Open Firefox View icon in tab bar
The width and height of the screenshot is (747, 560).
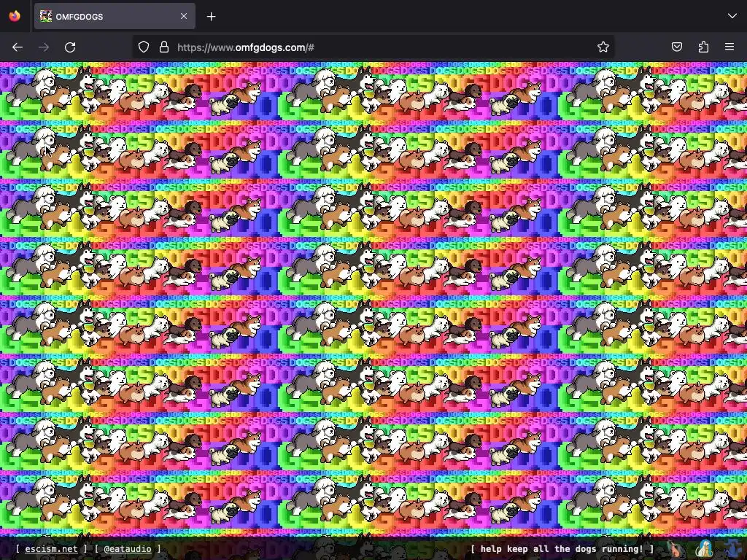pyautogui.click(x=15, y=16)
